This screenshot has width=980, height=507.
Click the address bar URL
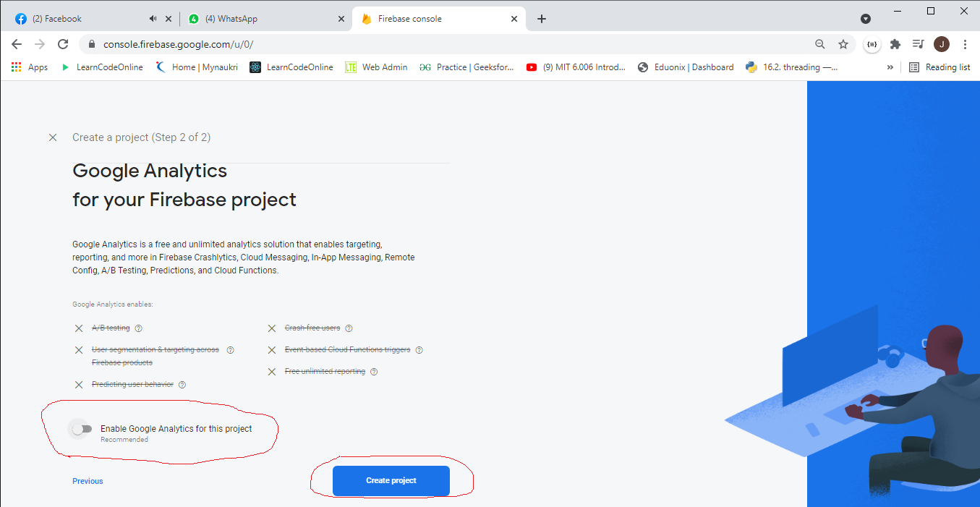pyautogui.click(x=178, y=44)
